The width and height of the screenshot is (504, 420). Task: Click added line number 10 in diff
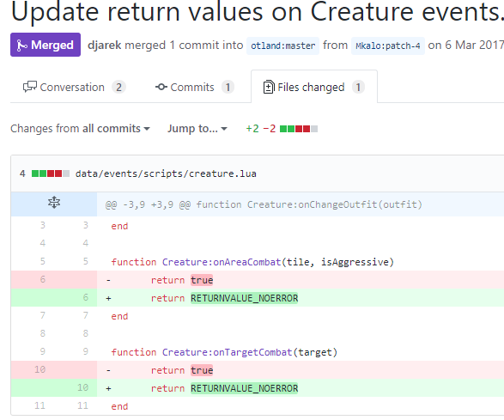(82, 387)
